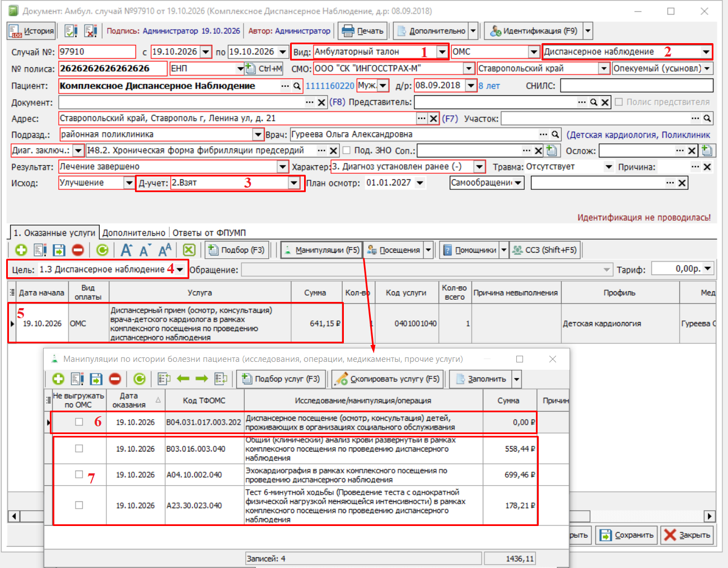This screenshot has width=728, height=568.
Task: Switch to the Ответы от ФПУМП tab
Action: click(x=209, y=233)
